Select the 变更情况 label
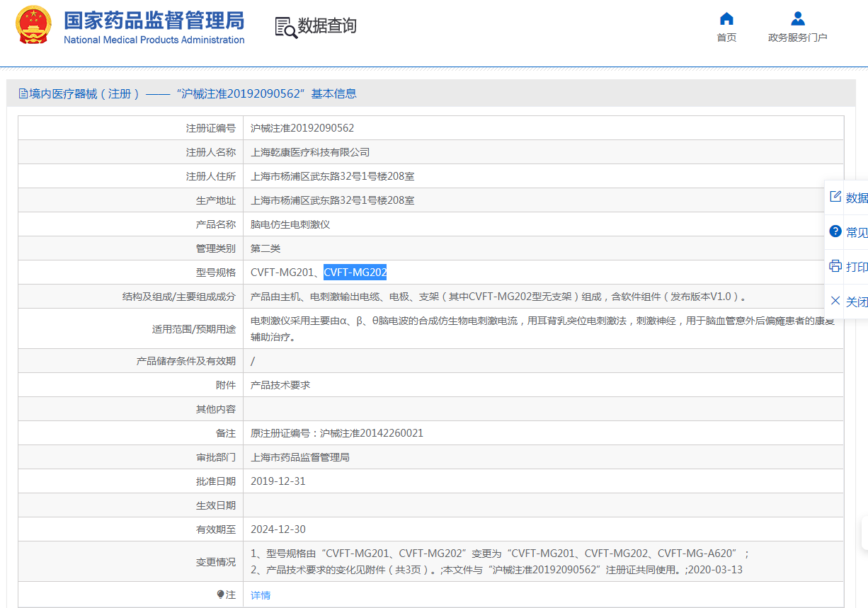The height and width of the screenshot is (608, 868). (x=215, y=562)
